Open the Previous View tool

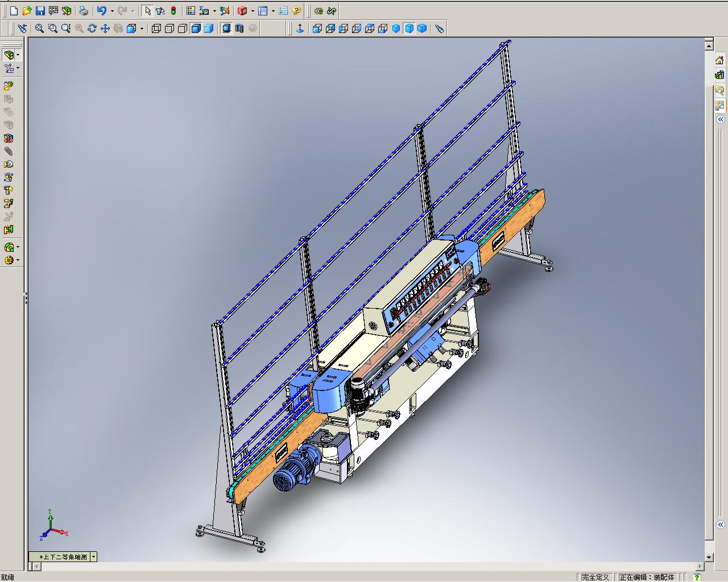coord(22,28)
